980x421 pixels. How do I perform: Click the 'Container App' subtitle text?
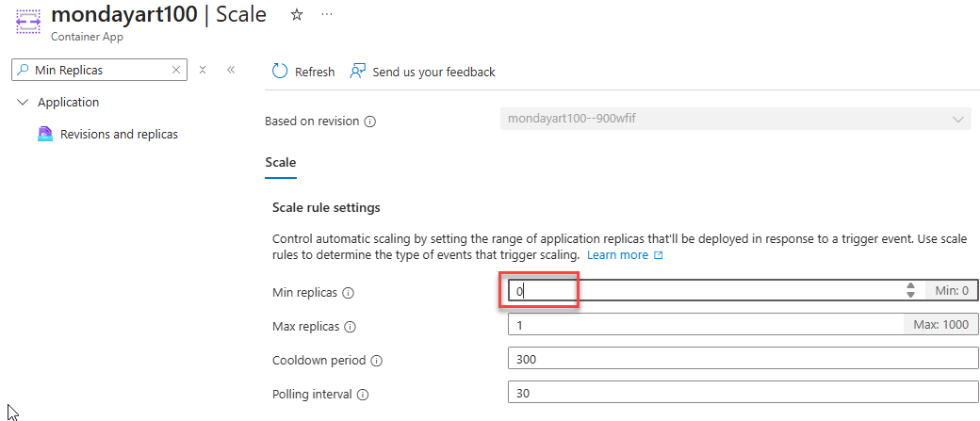(x=87, y=36)
